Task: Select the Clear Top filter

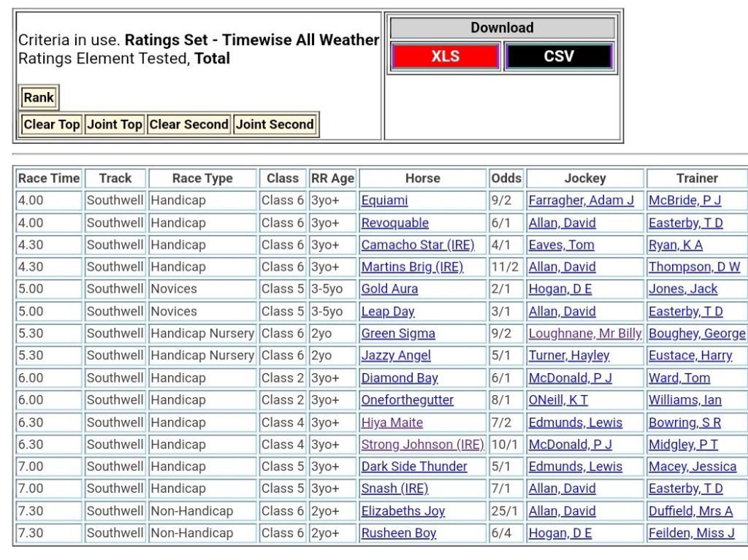Action: coord(51,125)
